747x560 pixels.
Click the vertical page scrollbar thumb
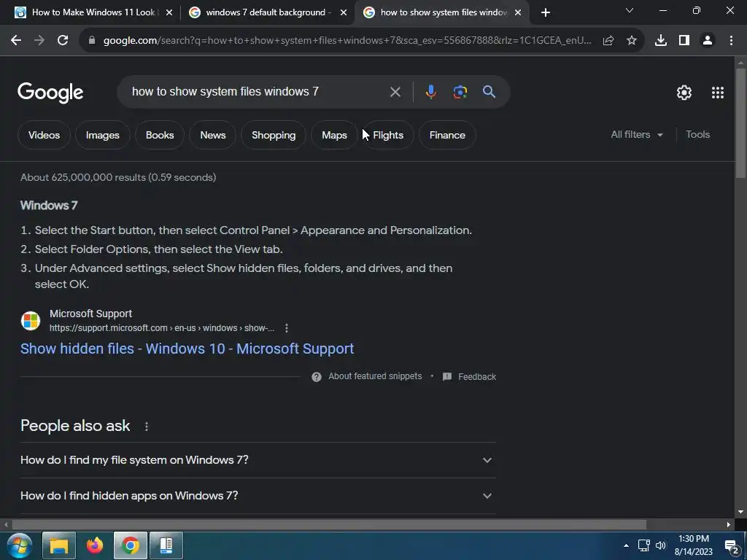tap(740, 124)
